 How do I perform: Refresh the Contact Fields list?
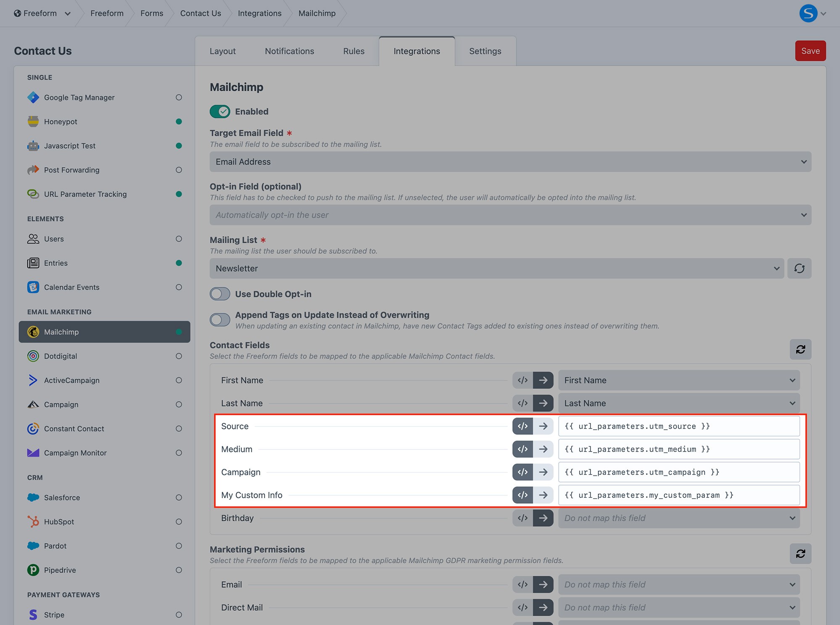click(x=801, y=349)
